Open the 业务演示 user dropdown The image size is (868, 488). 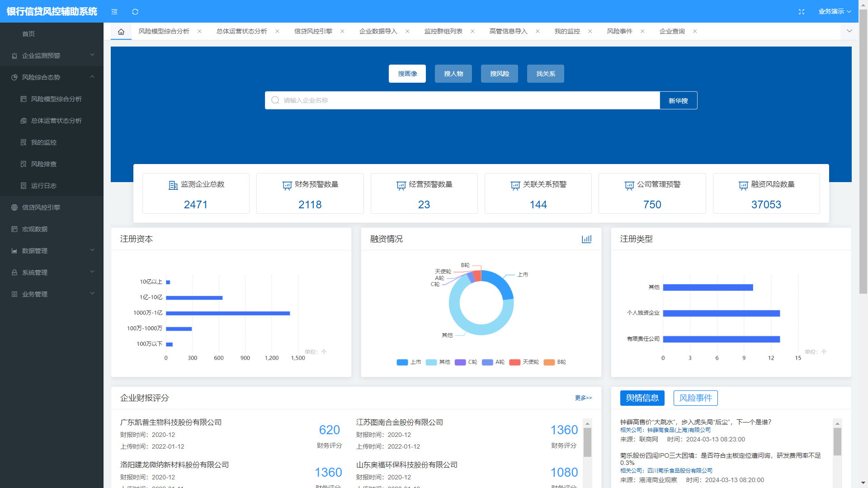[835, 12]
